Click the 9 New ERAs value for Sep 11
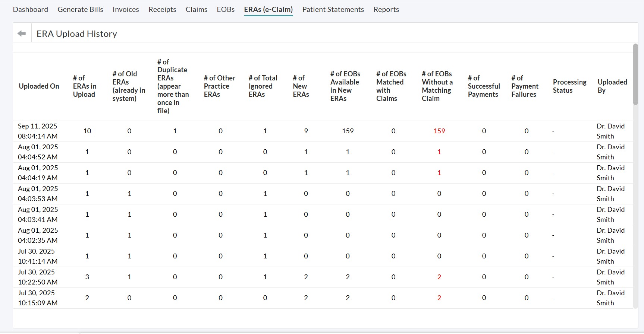644x334 pixels. 306,131
